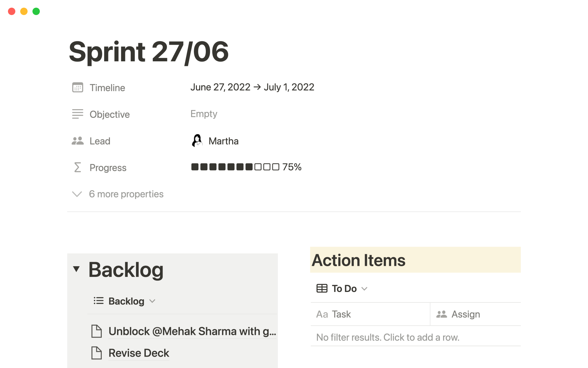This screenshot has width=588, height=368.
Task: Open the Backlog view dropdown
Action: coord(153,301)
